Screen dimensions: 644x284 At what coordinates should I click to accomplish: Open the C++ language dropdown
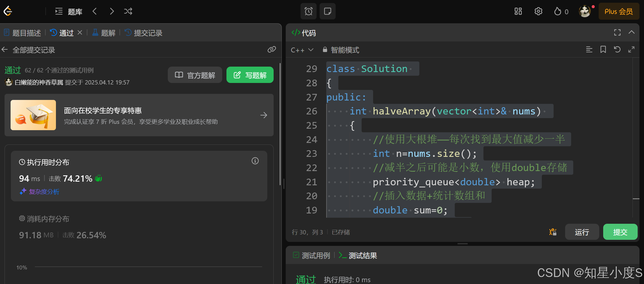302,50
